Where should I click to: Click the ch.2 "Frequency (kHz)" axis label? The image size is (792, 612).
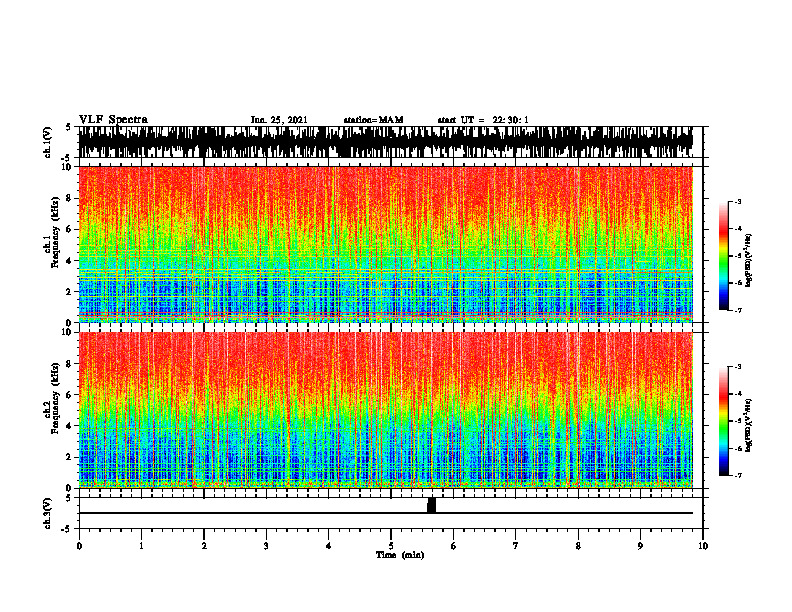[x=55, y=398]
